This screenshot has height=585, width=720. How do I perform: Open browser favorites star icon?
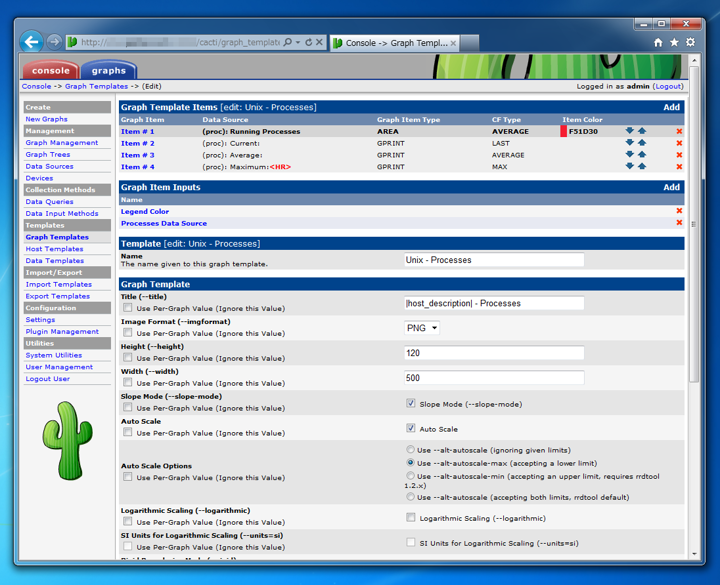[674, 43]
